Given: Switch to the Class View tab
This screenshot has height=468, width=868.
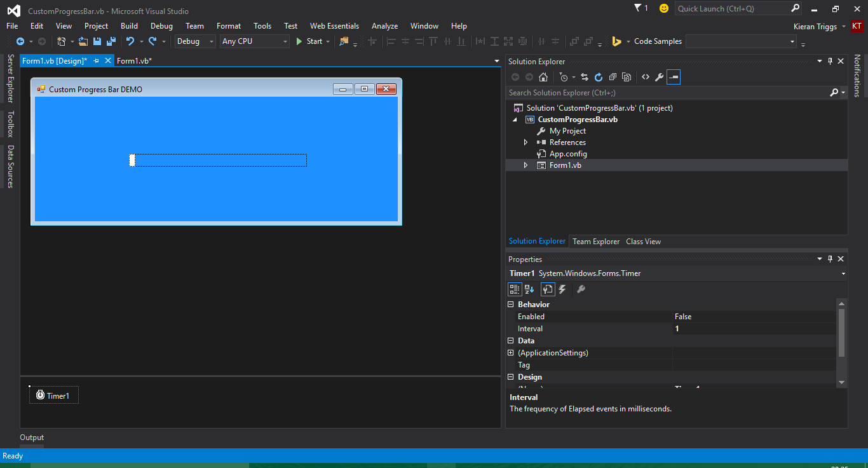Looking at the screenshot, I should click(643, 242).
